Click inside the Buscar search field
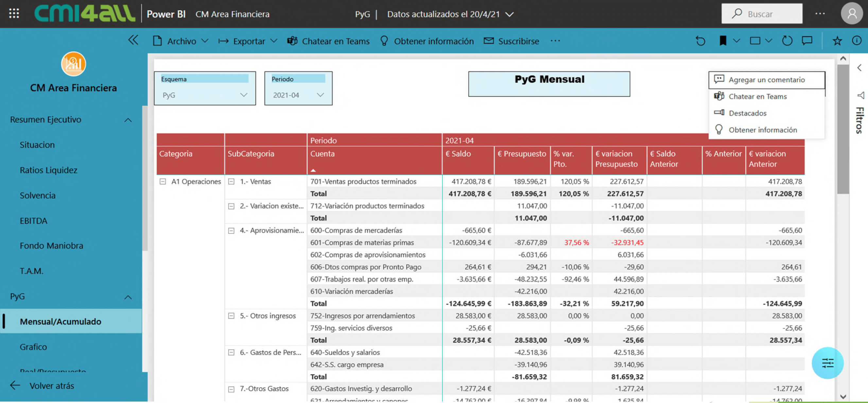868x403 pixels. (768, 13)
